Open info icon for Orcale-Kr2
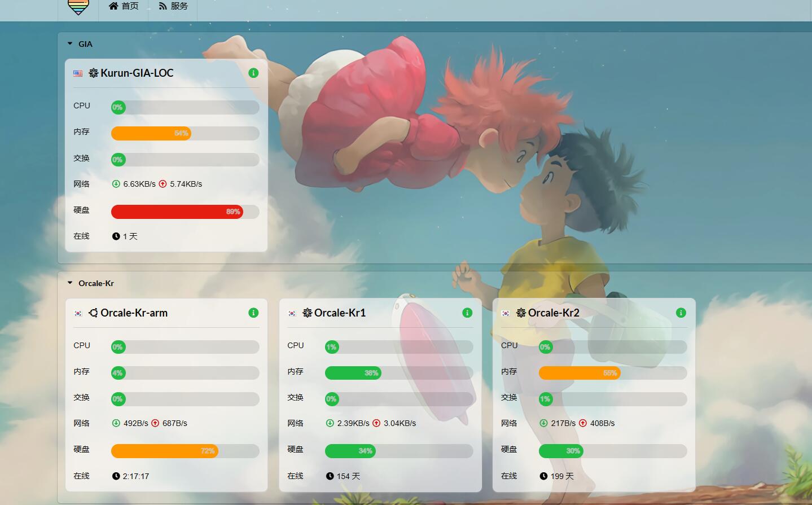812x505 pixels. pyautogui.click(x=681, y=313)
